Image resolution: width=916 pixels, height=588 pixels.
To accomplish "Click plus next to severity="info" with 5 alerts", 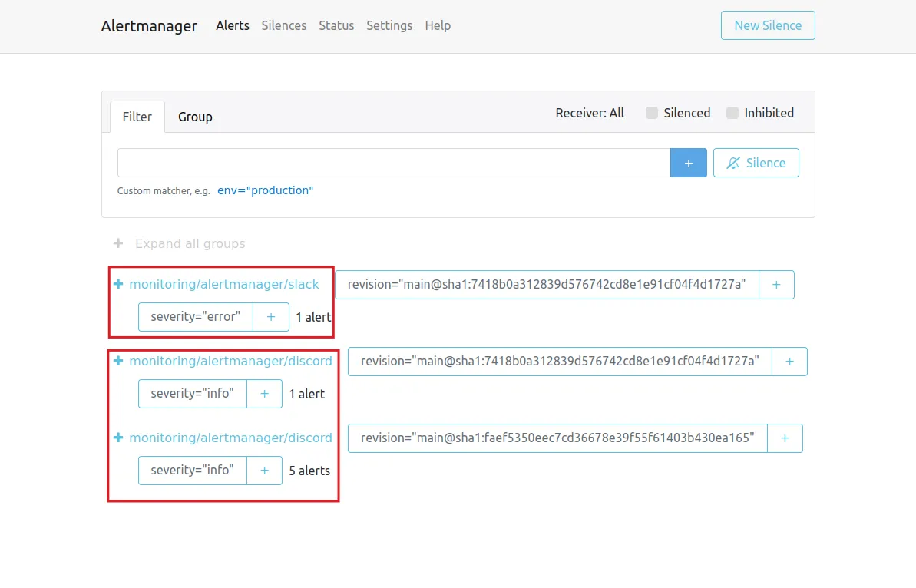I will pos(264,470).
